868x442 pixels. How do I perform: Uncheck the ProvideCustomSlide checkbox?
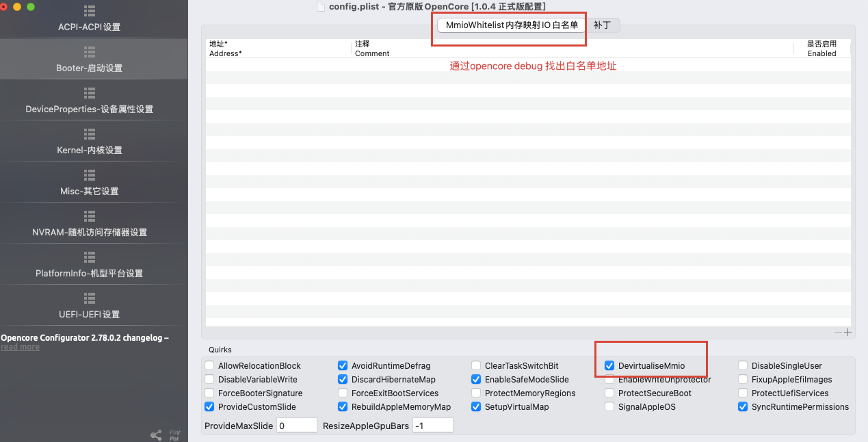click(209, 407)
